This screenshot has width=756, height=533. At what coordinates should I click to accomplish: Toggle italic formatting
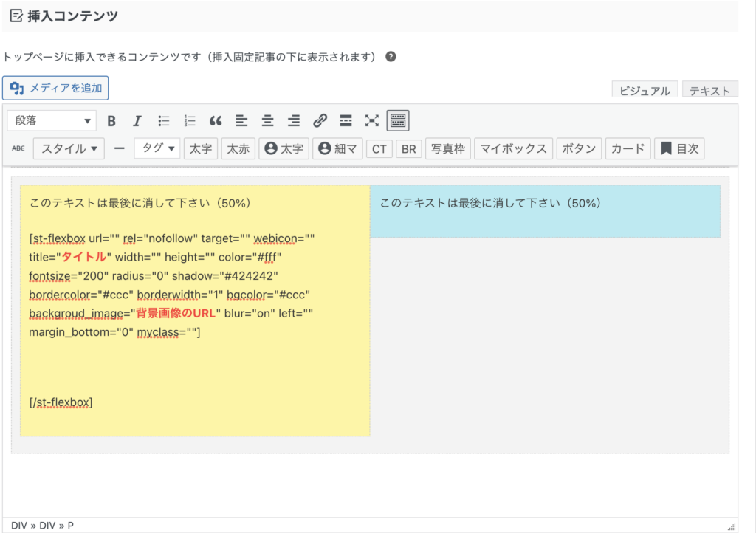(137, 121)
